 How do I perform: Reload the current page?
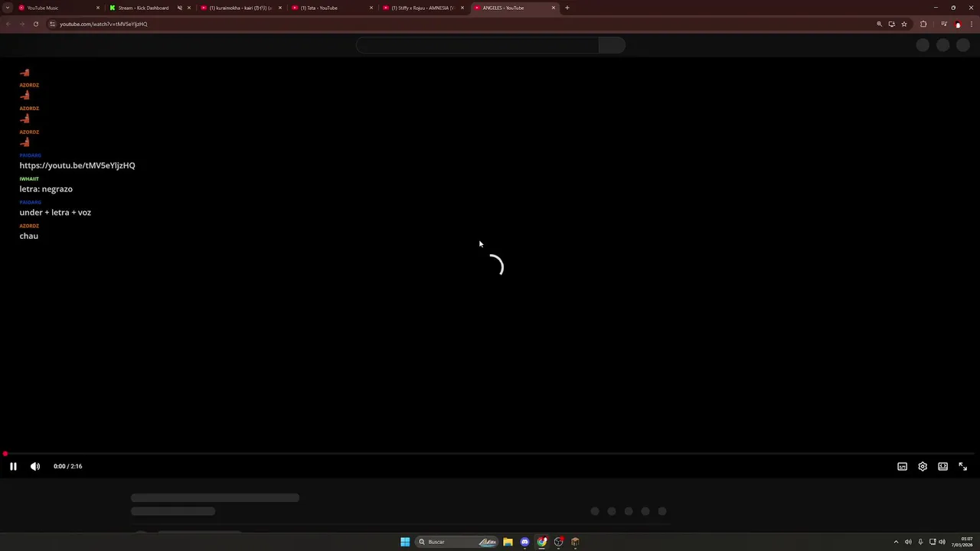tap(35, 24)
